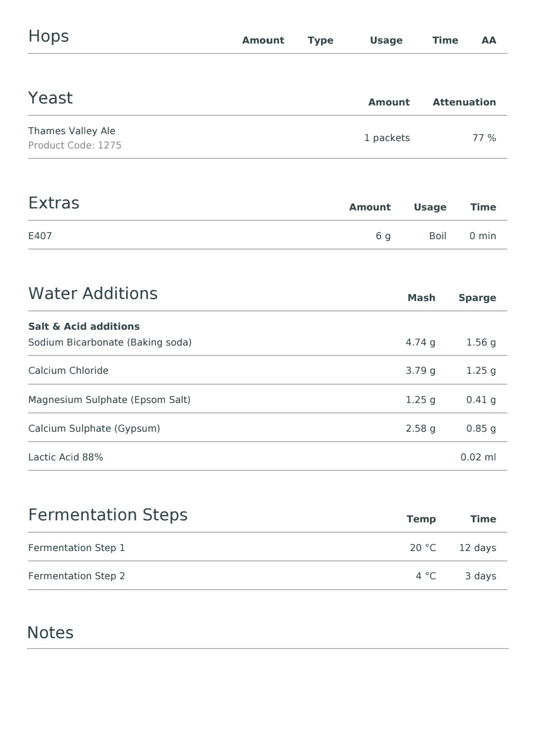Click the Boil usage value for E407
The height and width of the screenshot is (756, 535).
[437, 236]
